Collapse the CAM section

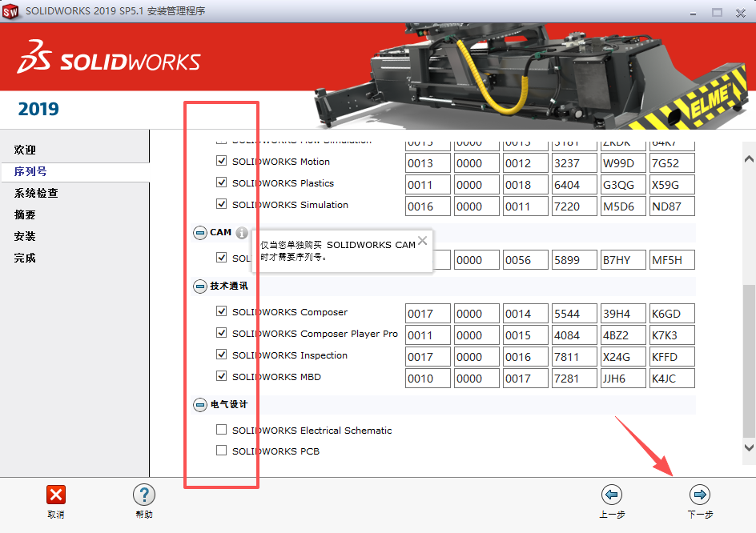pos(199,232)
